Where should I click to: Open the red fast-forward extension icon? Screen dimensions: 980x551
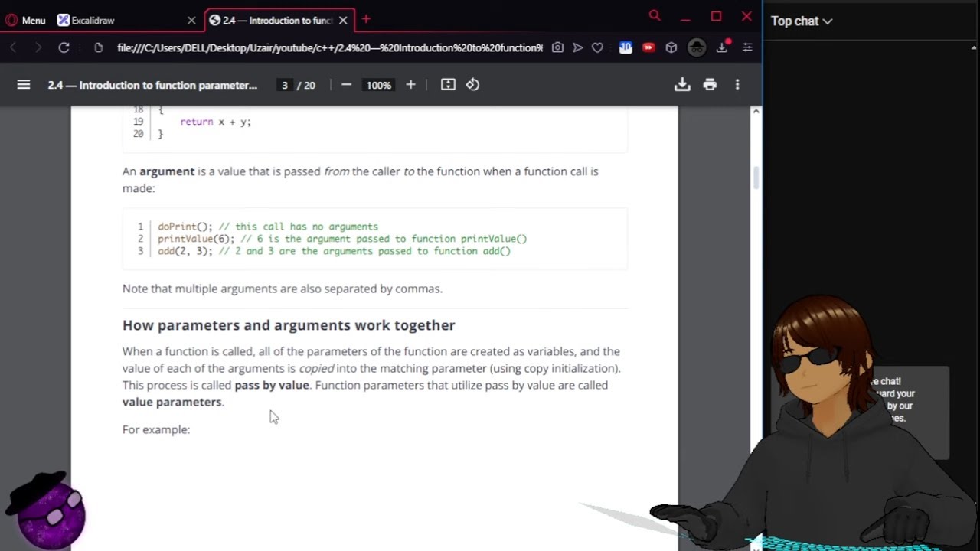[648, 47]
